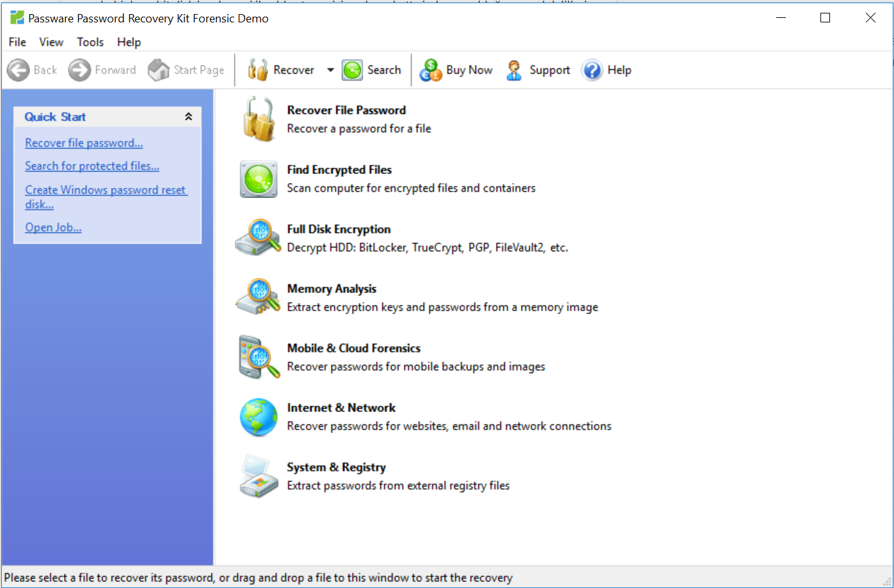
Task: Click the Mobile & Cloud Forensics phone icon
Action: coord(259,357)
